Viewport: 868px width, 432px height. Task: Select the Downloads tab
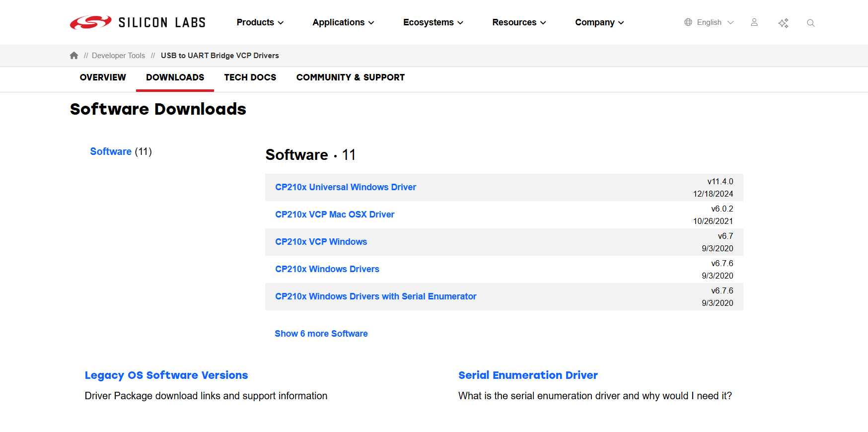pos(175,77)
